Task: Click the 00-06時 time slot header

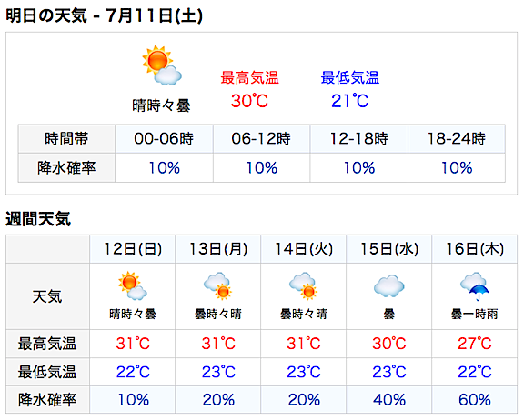Action: pos(164,138)
